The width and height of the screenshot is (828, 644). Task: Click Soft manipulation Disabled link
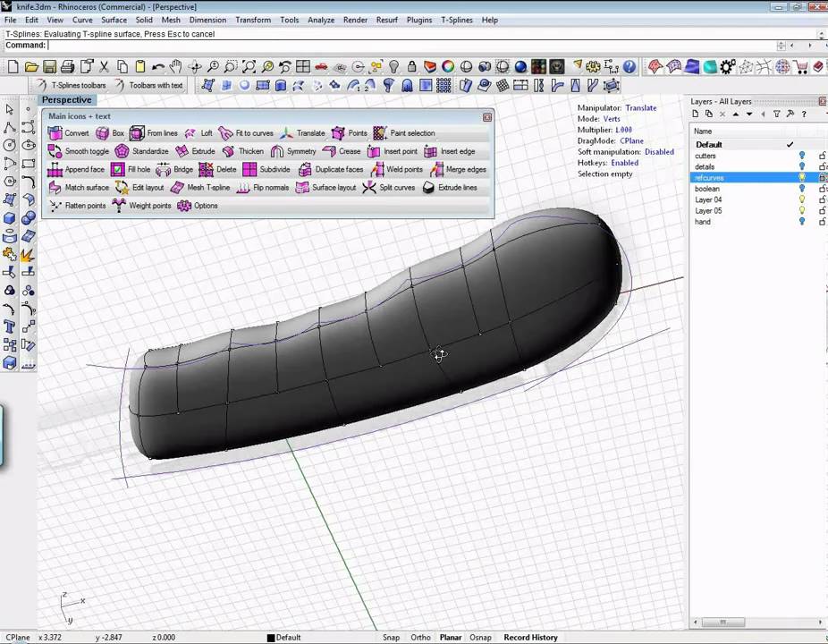pos(659,152)
